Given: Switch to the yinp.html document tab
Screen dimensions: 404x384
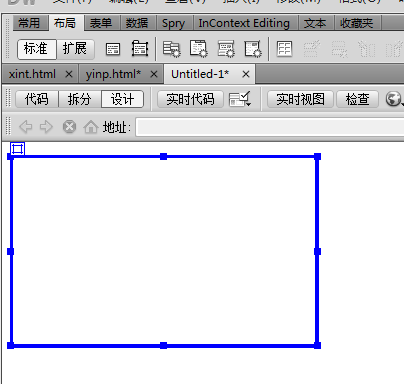Looking at the screenshot, I should pos(113,74).
